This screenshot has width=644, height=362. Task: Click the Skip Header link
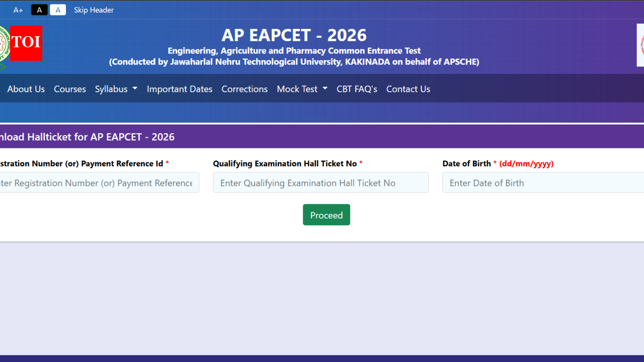tap(94, 10)
